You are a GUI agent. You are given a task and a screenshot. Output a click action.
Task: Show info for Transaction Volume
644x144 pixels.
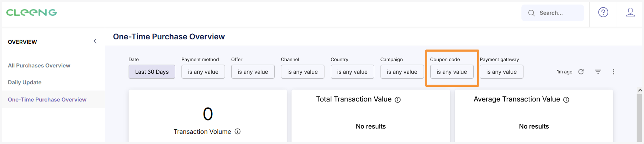[238, 131]
